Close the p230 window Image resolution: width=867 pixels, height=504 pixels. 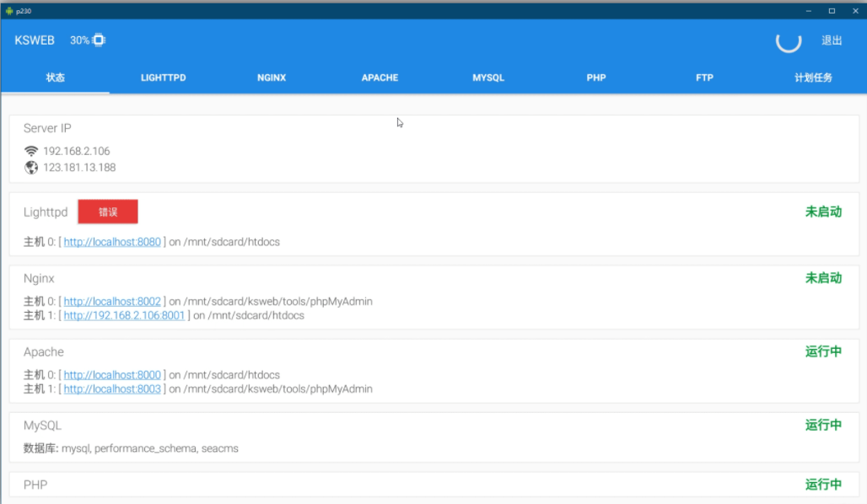click(855, 10)
